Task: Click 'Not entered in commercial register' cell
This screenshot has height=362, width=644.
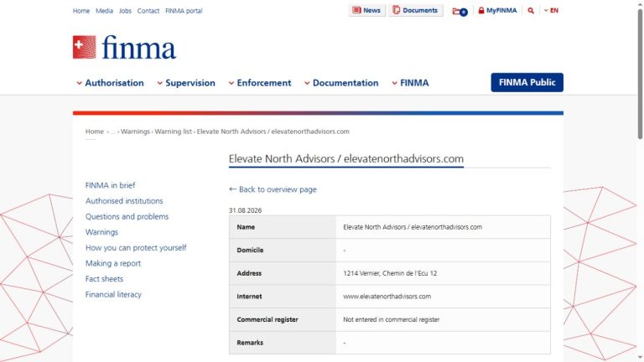Action: pos(443,319)
